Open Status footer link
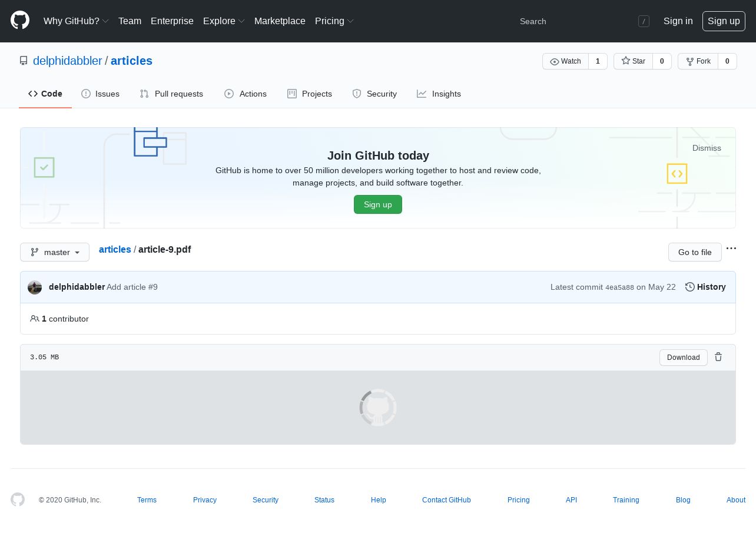 [x=324, y=500]
